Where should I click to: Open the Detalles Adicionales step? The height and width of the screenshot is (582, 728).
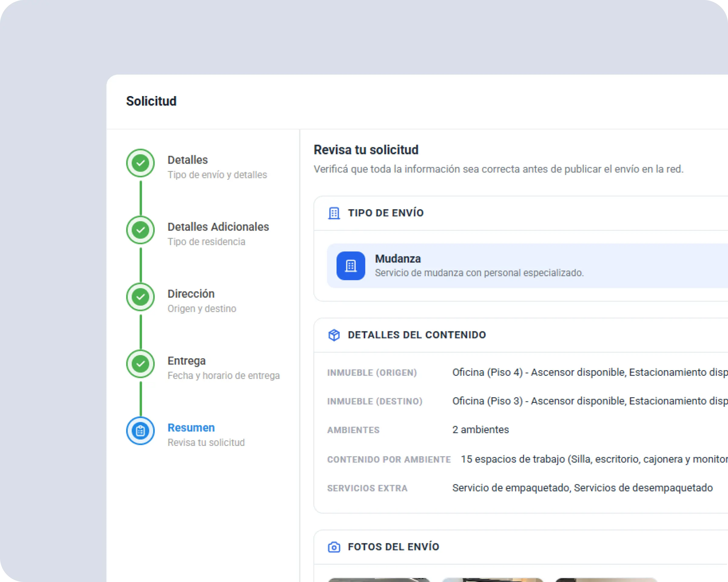pyautogui.click(x=218, y=227)
